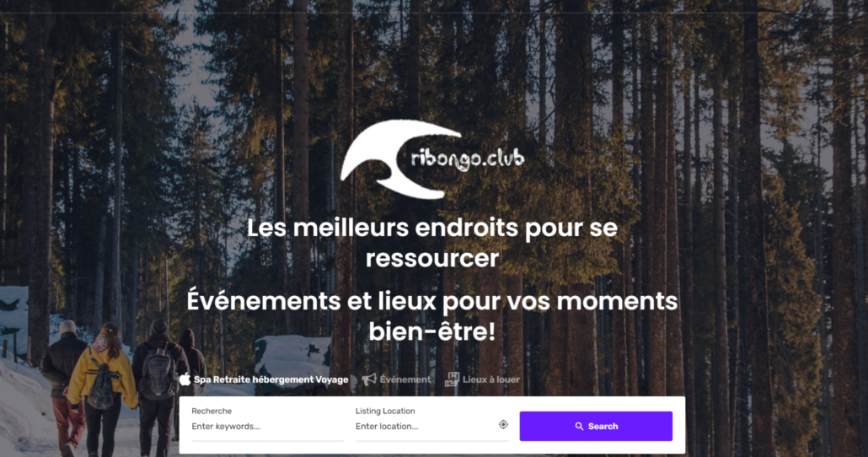Focus the Enter keywords search field

click(x=267, y=427)
